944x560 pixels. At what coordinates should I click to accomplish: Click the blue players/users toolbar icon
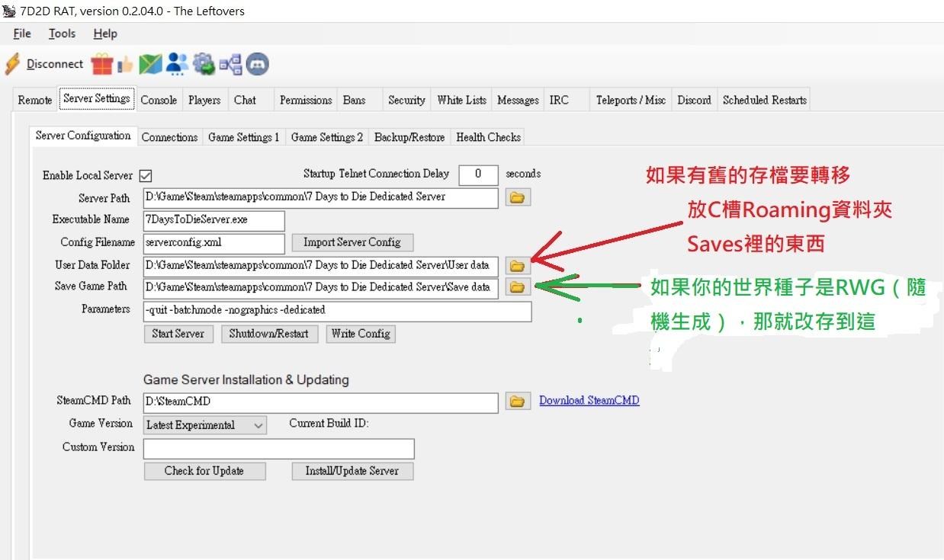tap(177, 64)
